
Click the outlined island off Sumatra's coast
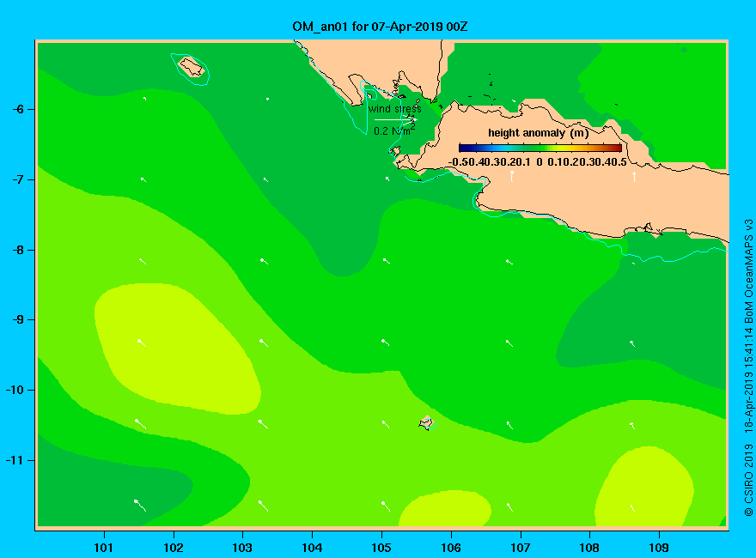click(192, 67)
